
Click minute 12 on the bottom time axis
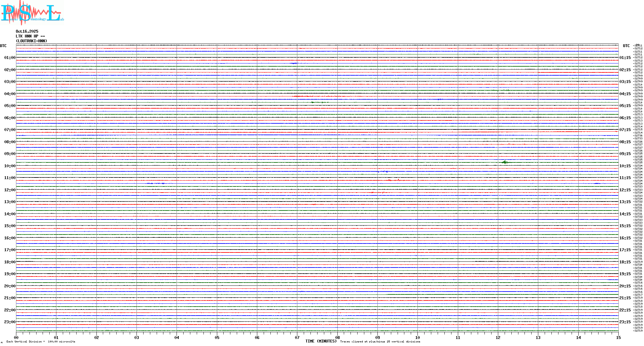498,337
